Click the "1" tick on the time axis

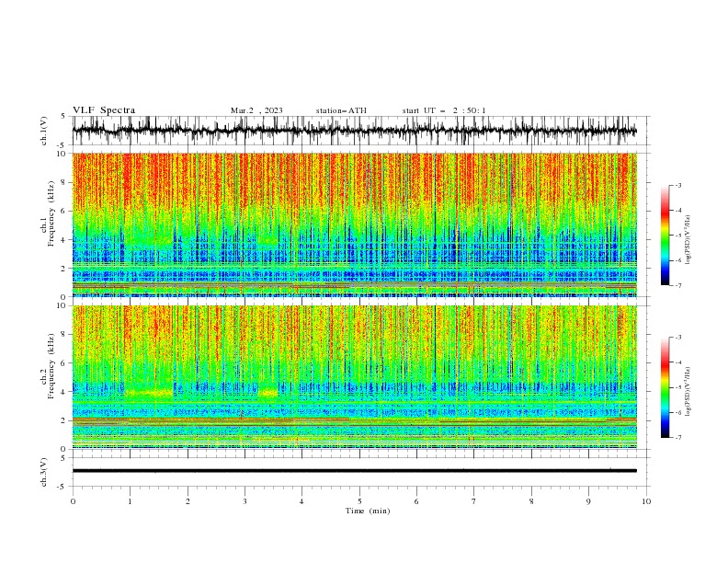[x=130, y=501]
